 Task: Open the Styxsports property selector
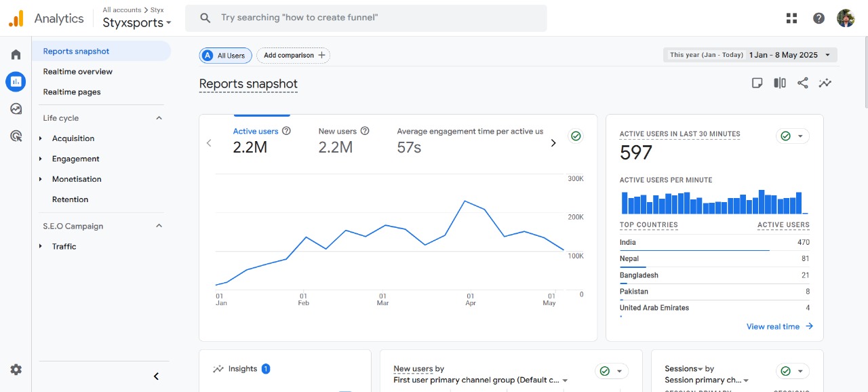point(136,22)
